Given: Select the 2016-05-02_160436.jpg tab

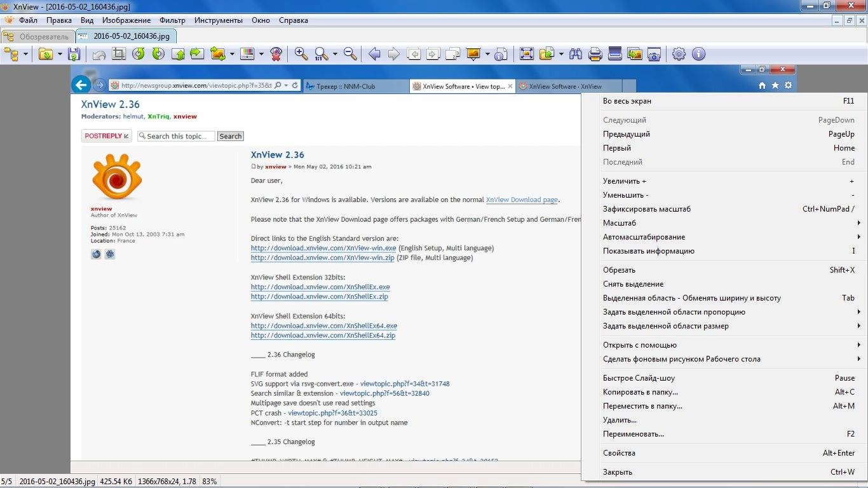Looking at the screenshot, I should (126, 36).
